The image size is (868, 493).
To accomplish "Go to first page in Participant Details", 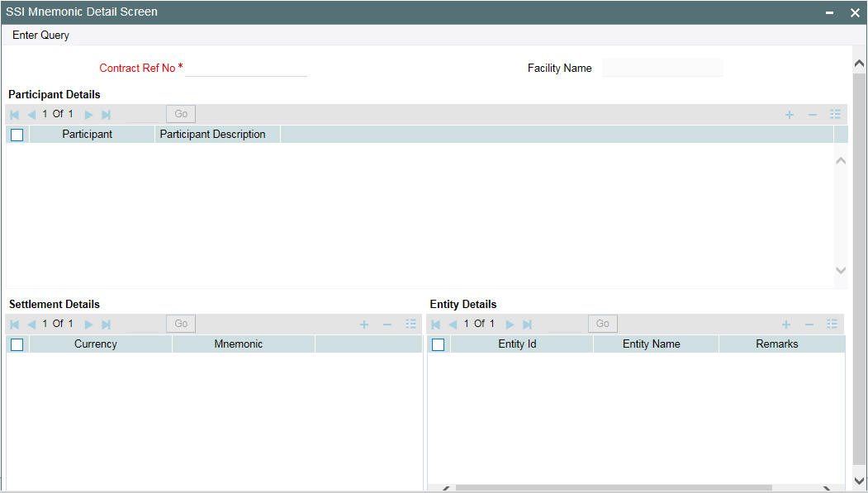I will [15, 115].
